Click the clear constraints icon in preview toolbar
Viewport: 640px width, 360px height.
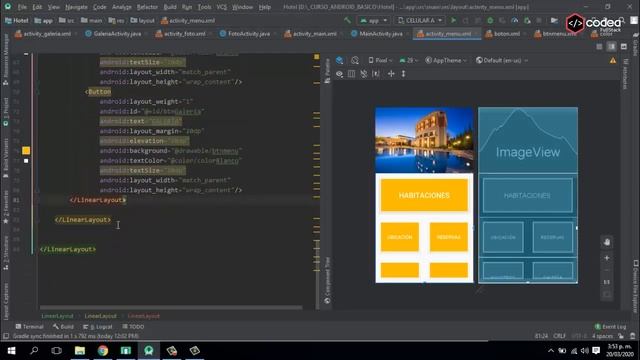click(x=364, y=74)
